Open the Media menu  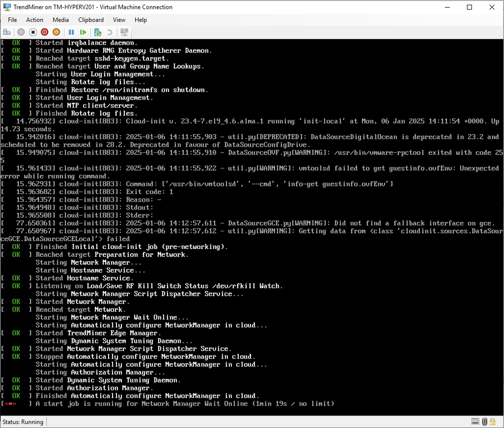point(61,20)
